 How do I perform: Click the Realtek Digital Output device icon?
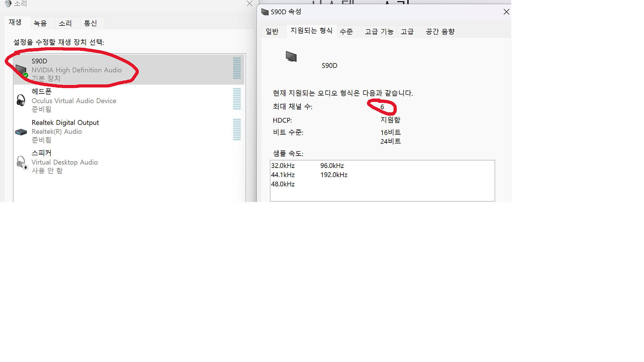click(x=21, y=132)
